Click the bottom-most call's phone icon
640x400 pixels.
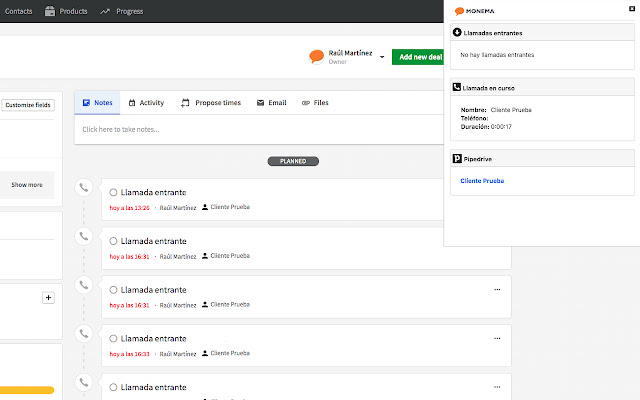[84, 382]
